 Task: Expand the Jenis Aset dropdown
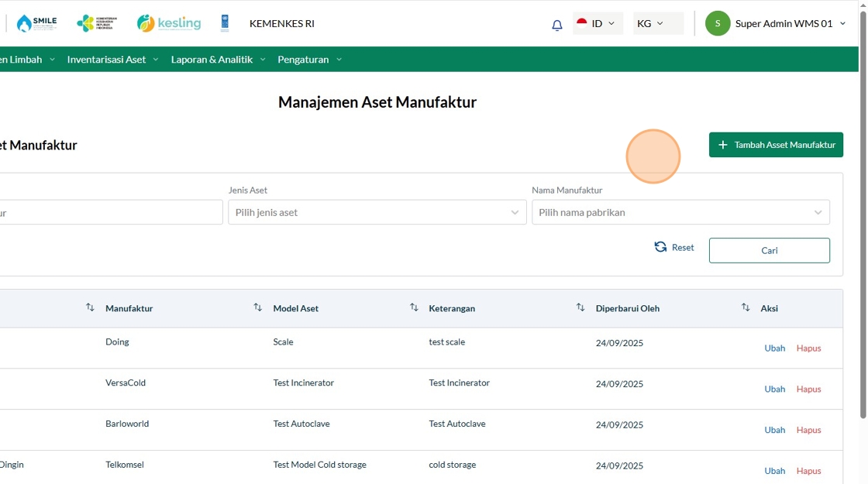coord(377,212)
